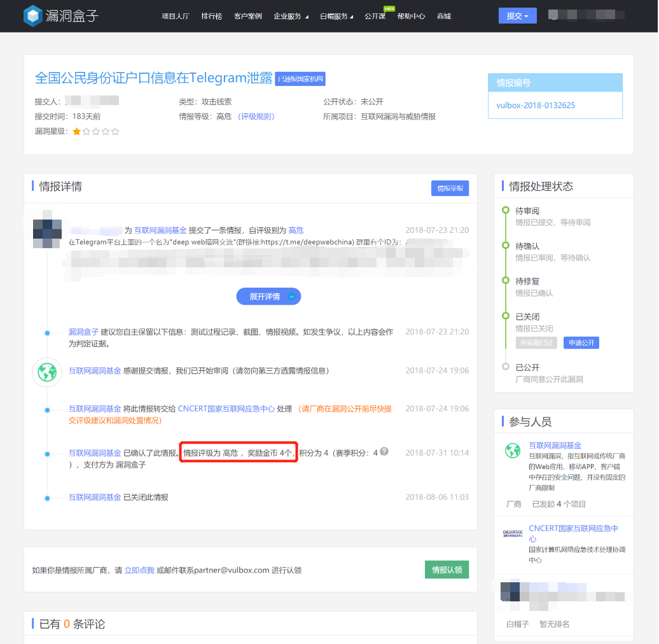Click the fifth empty star rating

point(115,132)
